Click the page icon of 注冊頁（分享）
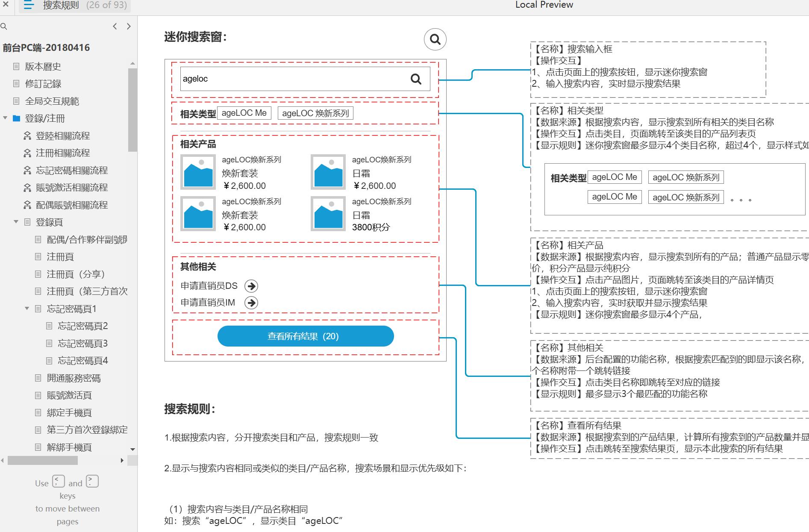809x532 pixels. pyautogui.click(x=38, y=274)
